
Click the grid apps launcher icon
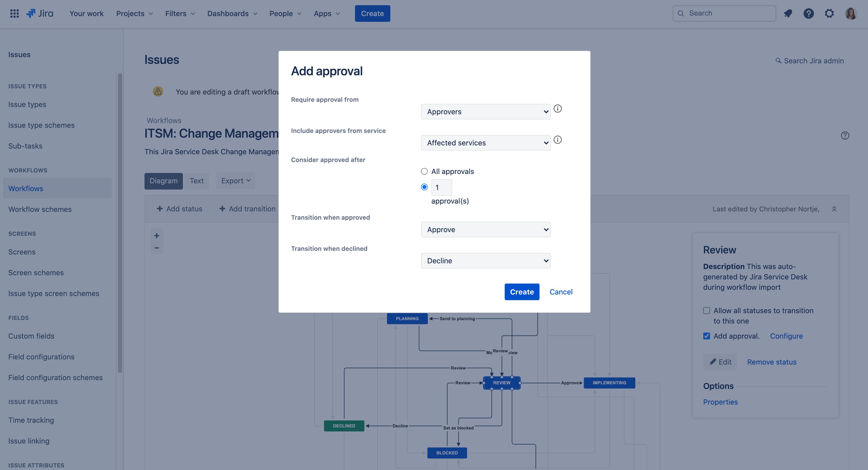coord(13,13)
